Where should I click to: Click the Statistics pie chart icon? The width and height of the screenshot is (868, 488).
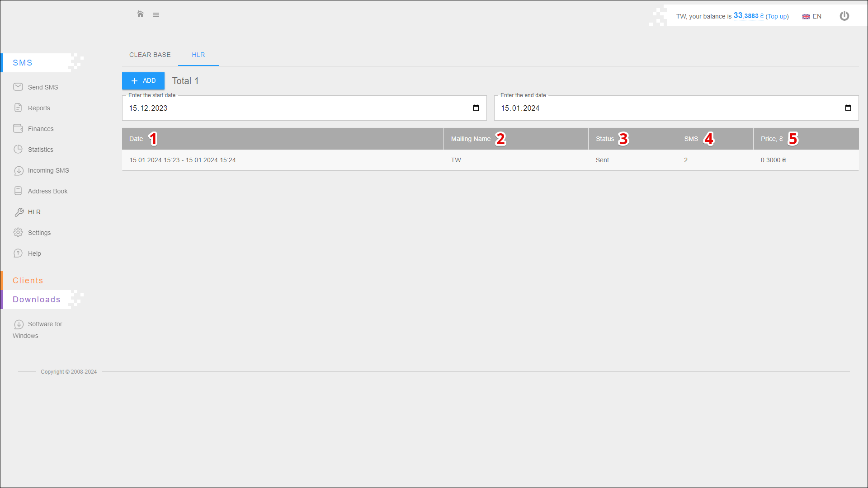coord(18,149)
